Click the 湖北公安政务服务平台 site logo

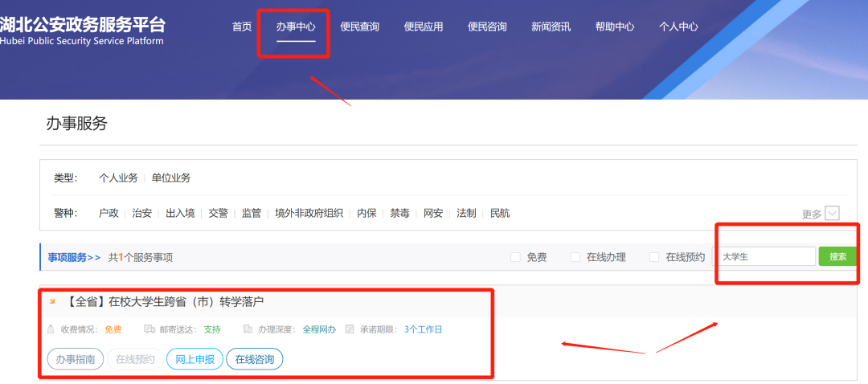coord(82,31)
